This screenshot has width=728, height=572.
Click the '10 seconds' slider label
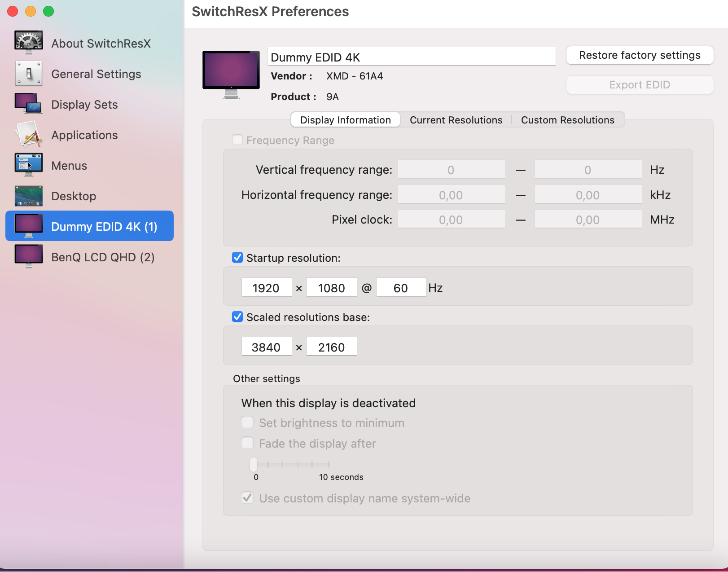[x=341, y=477]
